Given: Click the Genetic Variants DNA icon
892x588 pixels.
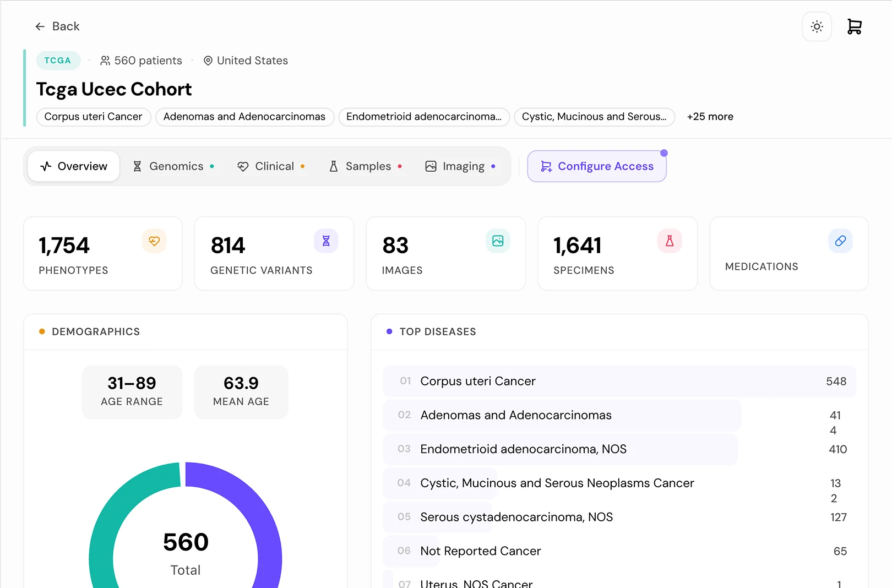Looking at the screenshot, I should (x=326, y=241).
